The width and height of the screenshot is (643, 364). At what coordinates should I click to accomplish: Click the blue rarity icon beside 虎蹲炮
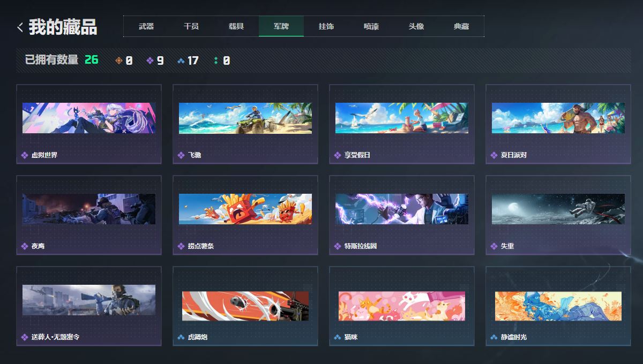click(181, 337)
